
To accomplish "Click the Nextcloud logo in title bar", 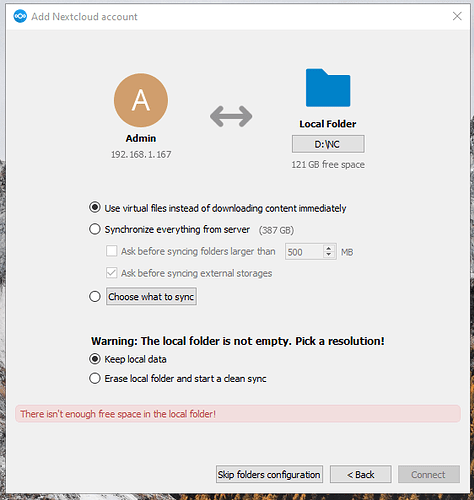I will point(20,16).
